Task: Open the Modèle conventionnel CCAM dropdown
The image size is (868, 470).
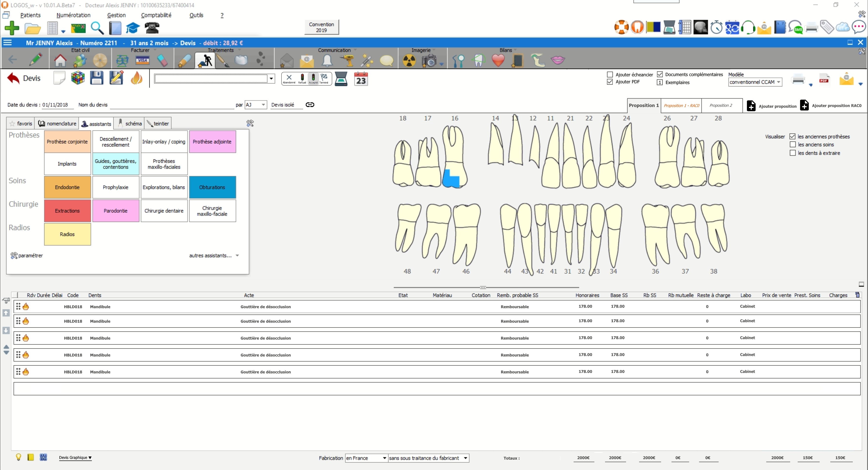Action: (x=755, y=82)
